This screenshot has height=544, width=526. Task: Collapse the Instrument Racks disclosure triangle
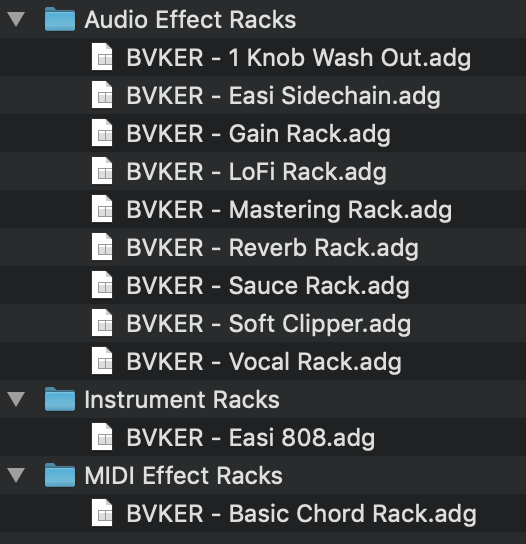tap(16, 399)
